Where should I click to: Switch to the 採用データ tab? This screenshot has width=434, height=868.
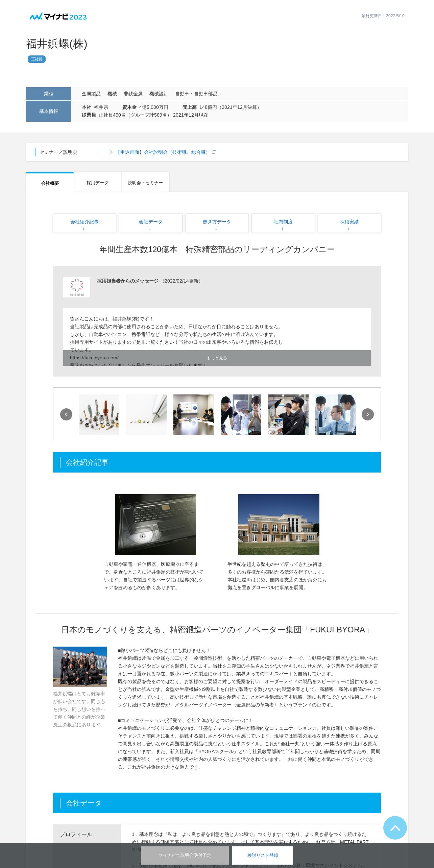[97, 183]
